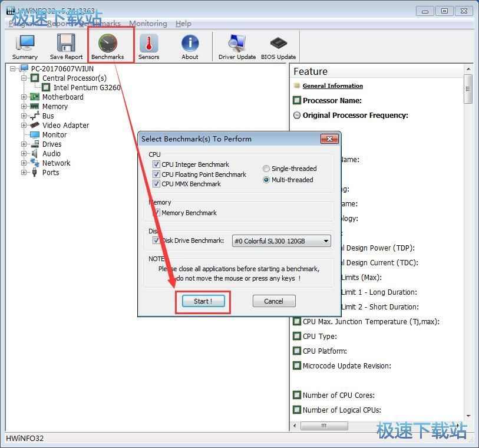Click the Drives tree icon
The height and width of the screenshot is (448, 479).
point(35,144)
